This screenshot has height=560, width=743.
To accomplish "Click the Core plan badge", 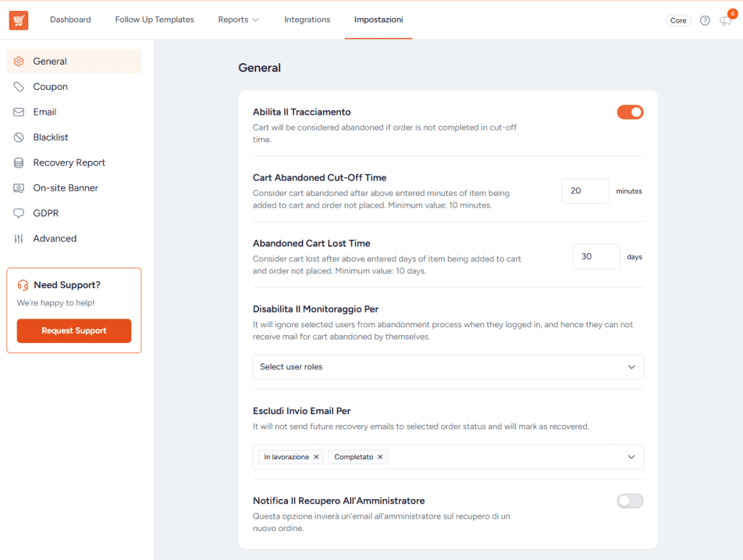I will click(x=678, y=20).
